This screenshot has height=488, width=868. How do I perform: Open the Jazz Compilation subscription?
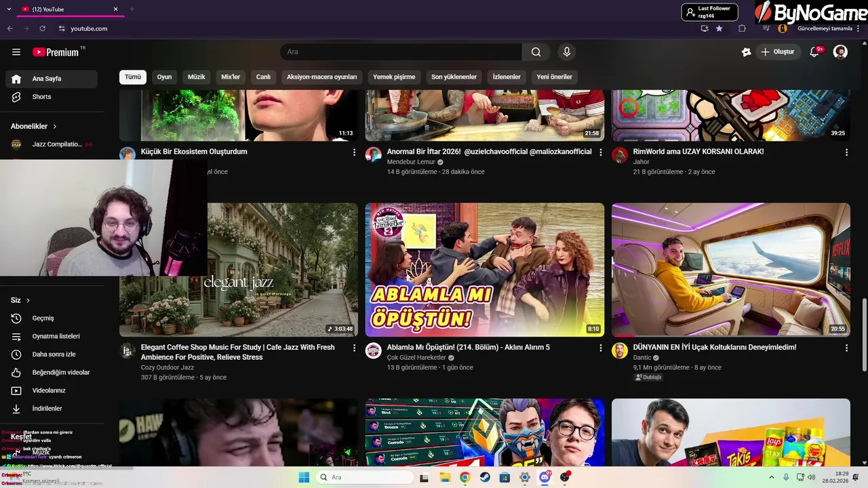click(52, 144)
